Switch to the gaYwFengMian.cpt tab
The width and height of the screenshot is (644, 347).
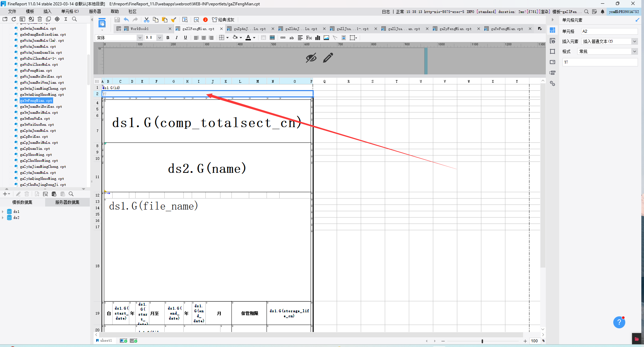(x=507, y=29)
